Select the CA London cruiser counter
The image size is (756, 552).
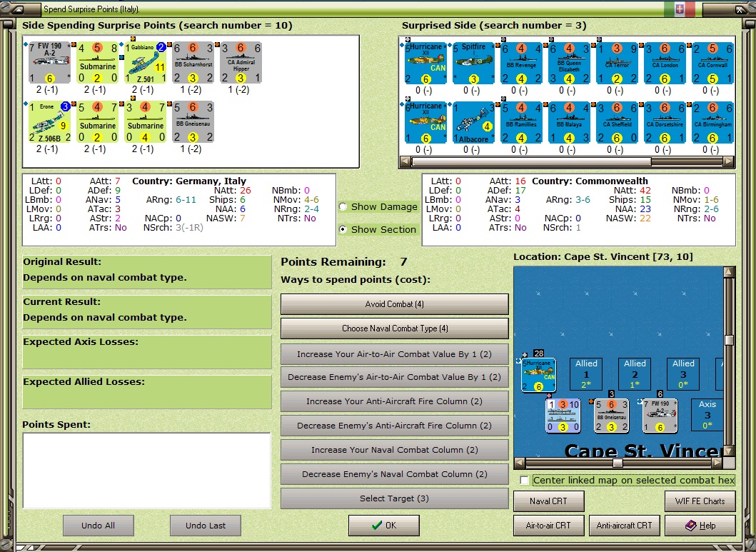[x=665, y=63]
